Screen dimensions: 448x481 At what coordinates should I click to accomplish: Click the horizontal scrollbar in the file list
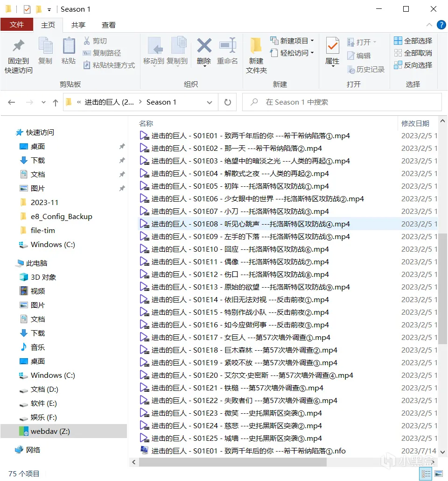pyautogui.click(x=233, y=462)
